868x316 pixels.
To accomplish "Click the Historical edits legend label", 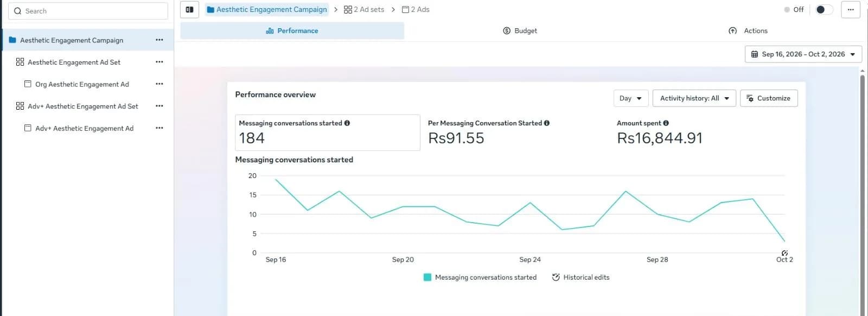I will [x=586, y=277].
